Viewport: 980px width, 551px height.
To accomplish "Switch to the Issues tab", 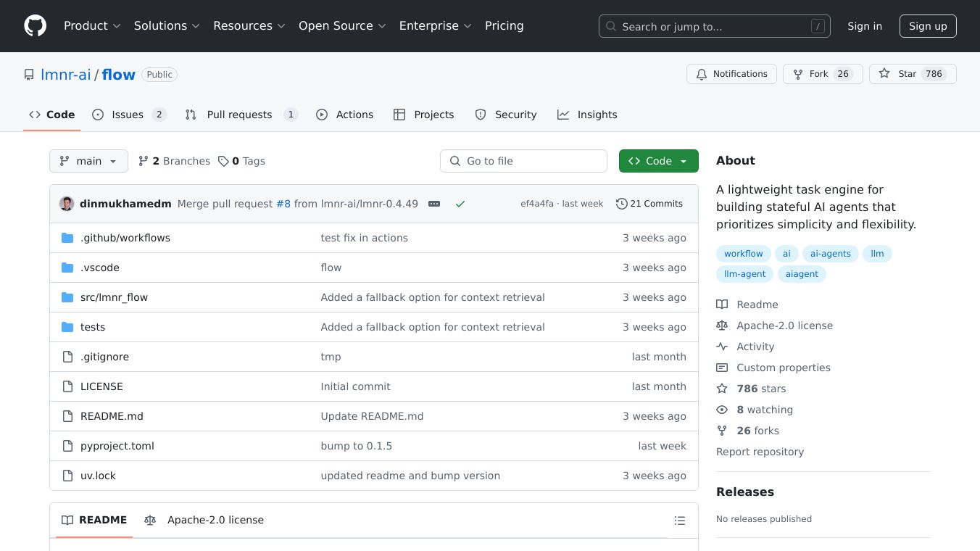I will pos(129,115).
